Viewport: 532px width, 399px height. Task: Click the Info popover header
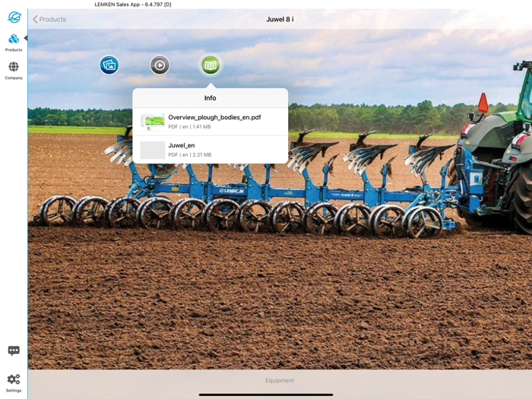211,98
